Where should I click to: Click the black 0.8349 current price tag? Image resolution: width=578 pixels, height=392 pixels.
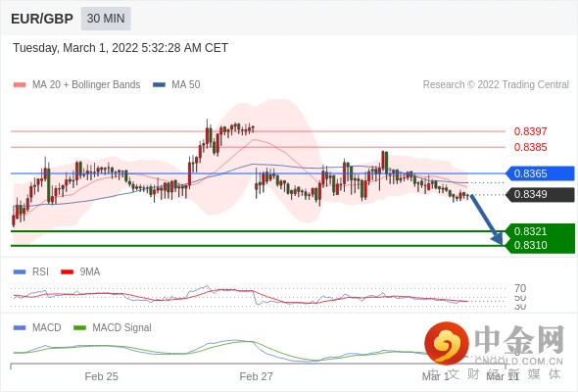(540, 194)
